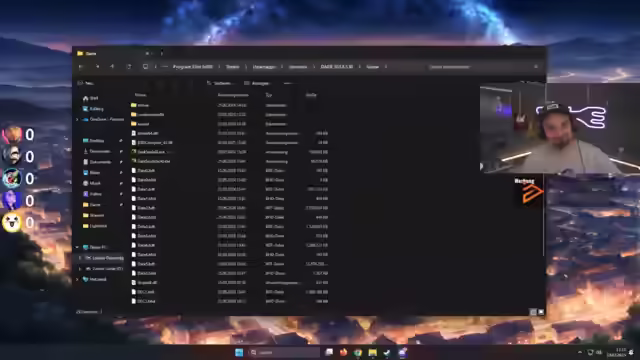
Task: Select the DLC1.bhd file row
Action: (x=229, y=301)
